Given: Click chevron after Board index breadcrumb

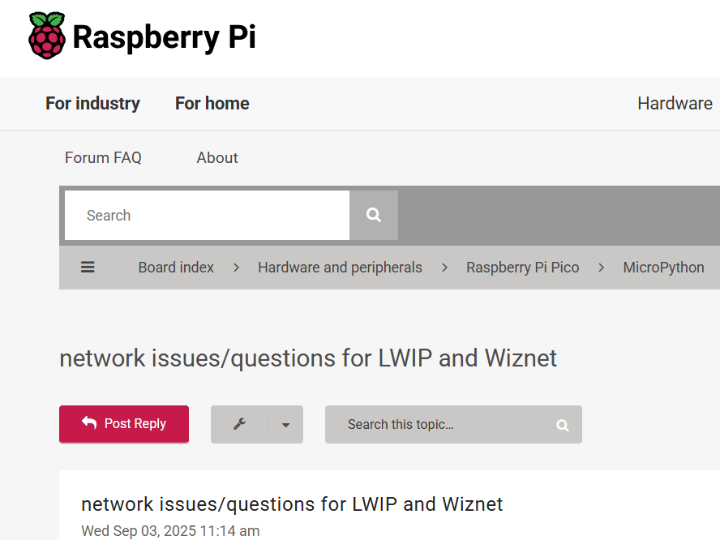Looking at the screenshot, I should click(236, 268).
